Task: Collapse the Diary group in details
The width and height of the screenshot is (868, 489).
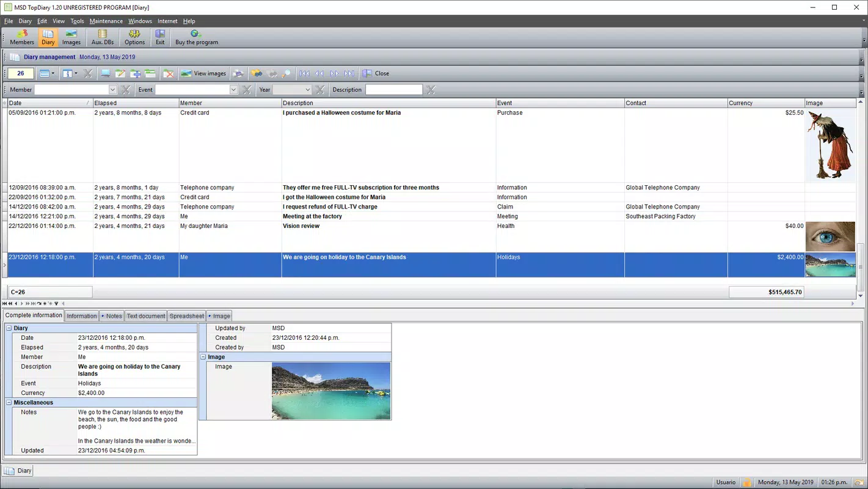Action: click(9, 328)
